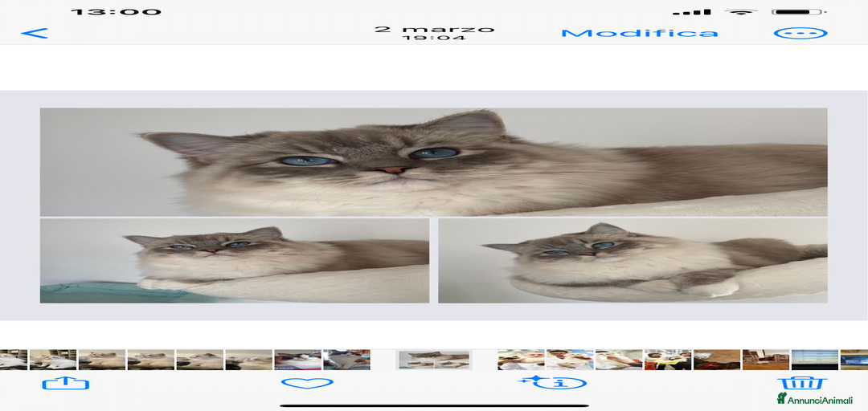Image resolution: width=868 pixels, height=411 pixels.
Task: Tap the 13:00 clock in status bar
Action: (x=116, y=12)
